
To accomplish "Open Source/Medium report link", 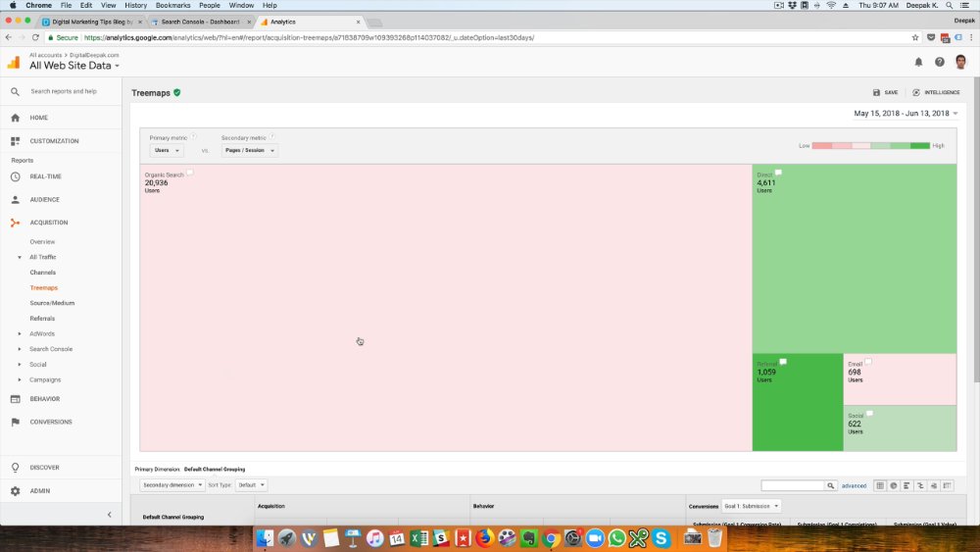I will [x=52, y=303].
